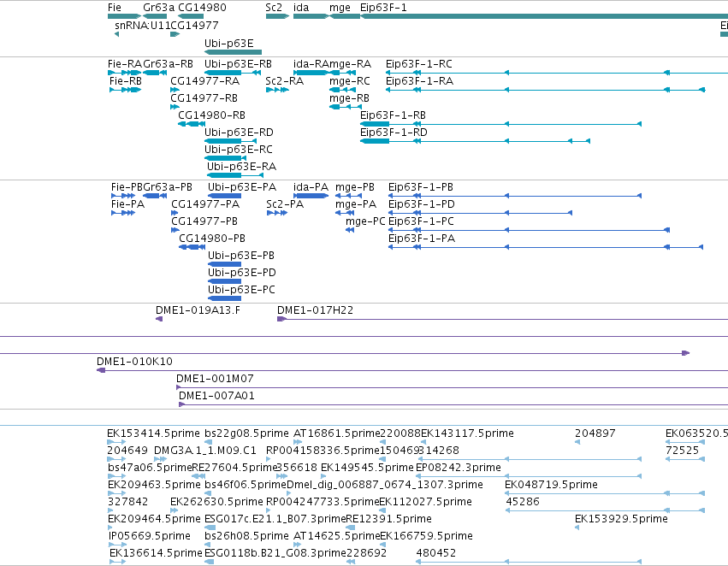Select EST IP05669.5prime label

click(150, 536)
